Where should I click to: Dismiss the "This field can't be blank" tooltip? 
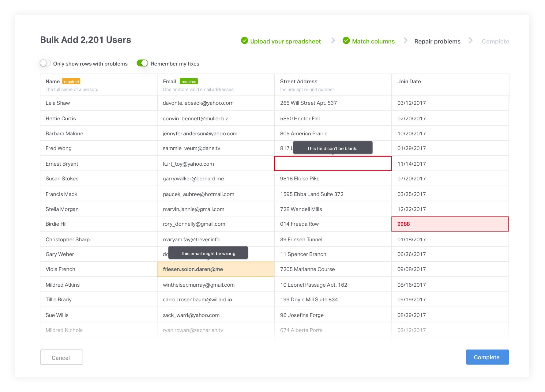click(333, 148)
